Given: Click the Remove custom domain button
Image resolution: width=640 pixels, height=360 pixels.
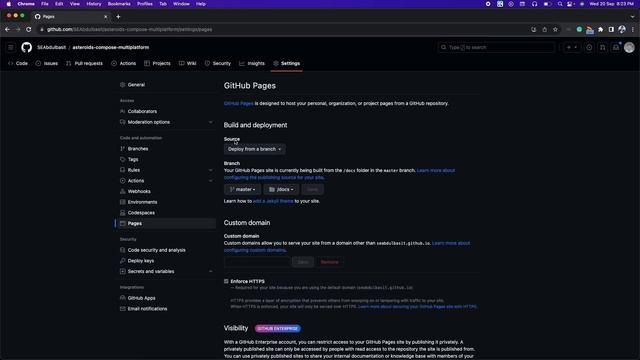Looking at the screenshot, I should 330,262.
